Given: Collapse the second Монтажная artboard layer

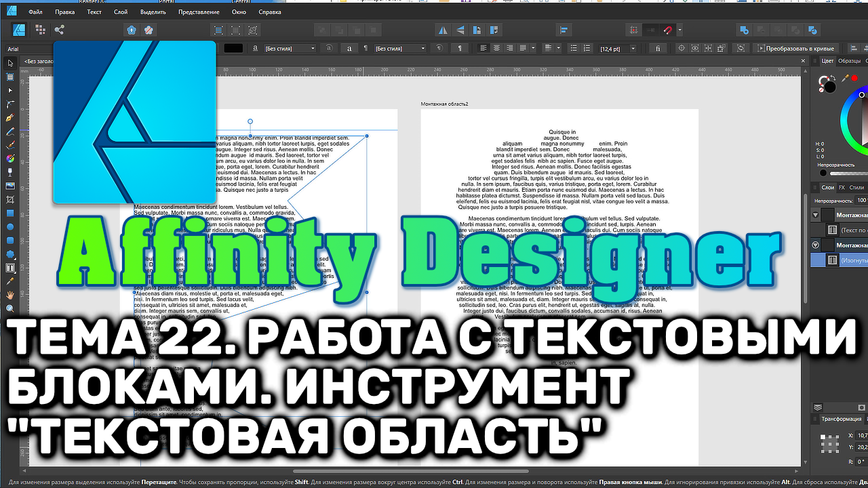Looking at the screenshot, I should tap(816, 245).
